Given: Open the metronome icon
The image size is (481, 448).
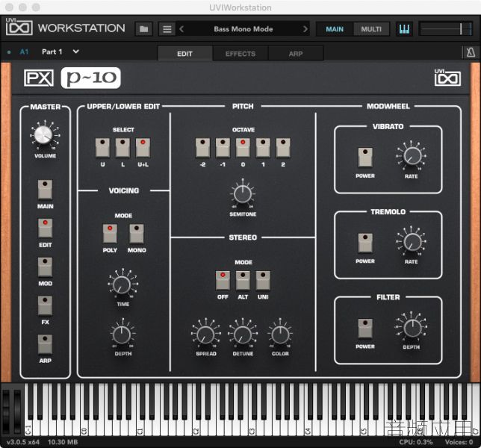Looking at the screenshot, I should 471,52.
